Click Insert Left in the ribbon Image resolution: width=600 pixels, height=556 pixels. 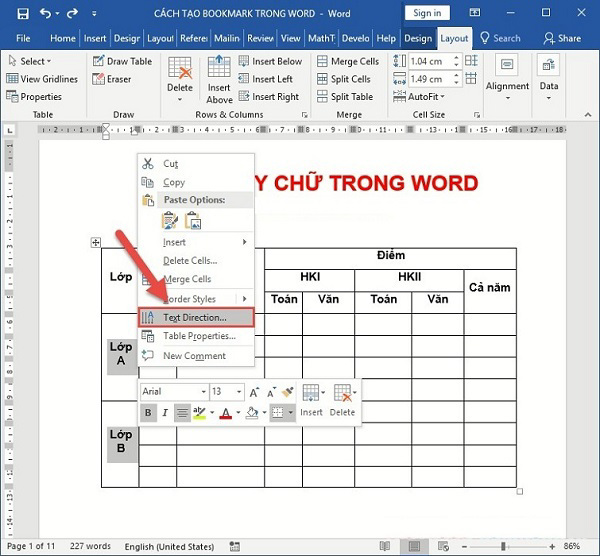pyautogui.click(x=265, y=79)
